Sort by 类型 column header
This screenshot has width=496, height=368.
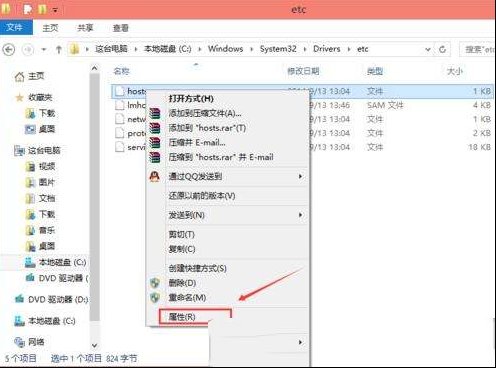pos(375,71)
